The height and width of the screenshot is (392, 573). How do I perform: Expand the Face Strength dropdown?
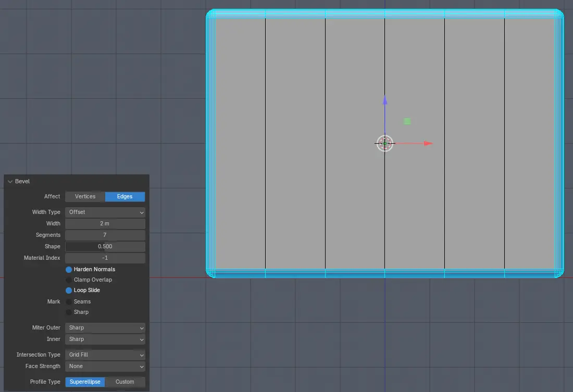[105, 366]
